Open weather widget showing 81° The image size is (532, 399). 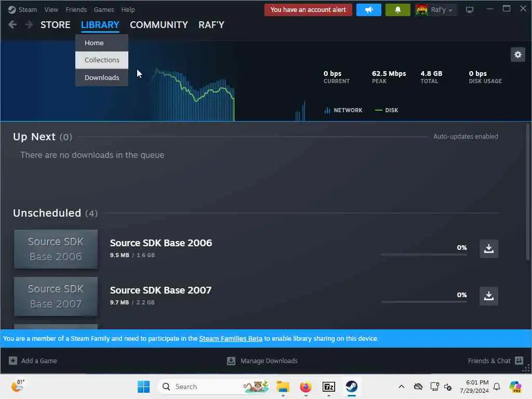18,386
